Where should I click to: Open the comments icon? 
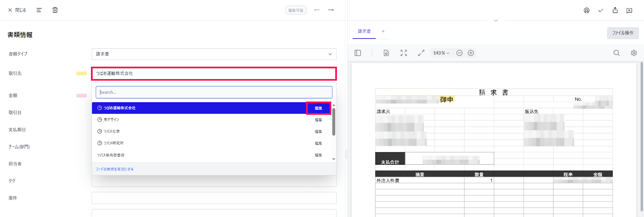click(x=629, y=10)
